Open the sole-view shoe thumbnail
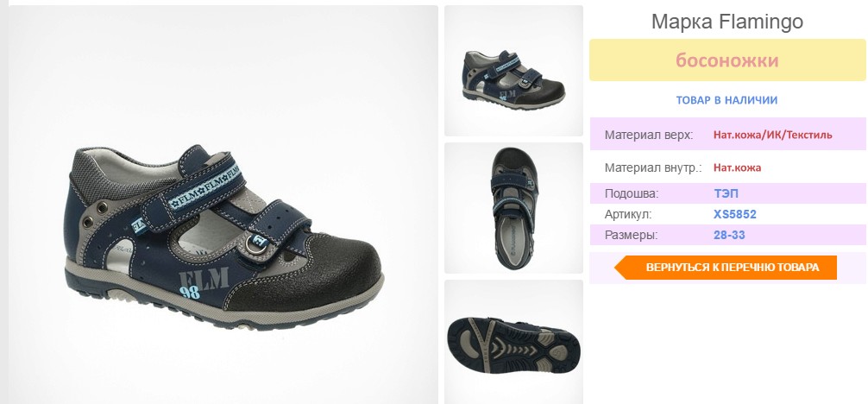The height and width of the screenshot is (404, 868). click(x=513, y=342)
